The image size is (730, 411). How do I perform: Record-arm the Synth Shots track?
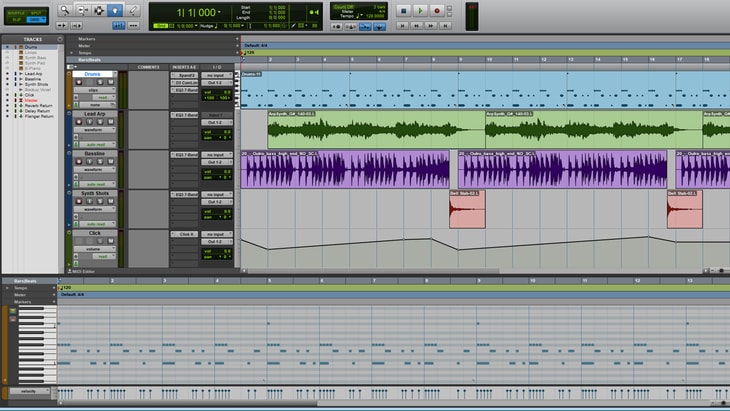coord(79,201)
